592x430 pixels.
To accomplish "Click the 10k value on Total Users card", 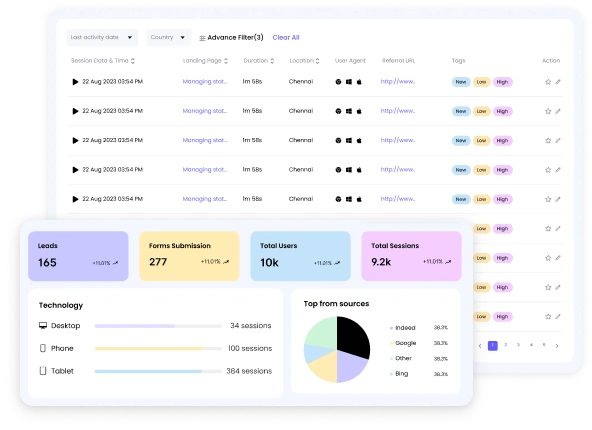I will point(269,262).
